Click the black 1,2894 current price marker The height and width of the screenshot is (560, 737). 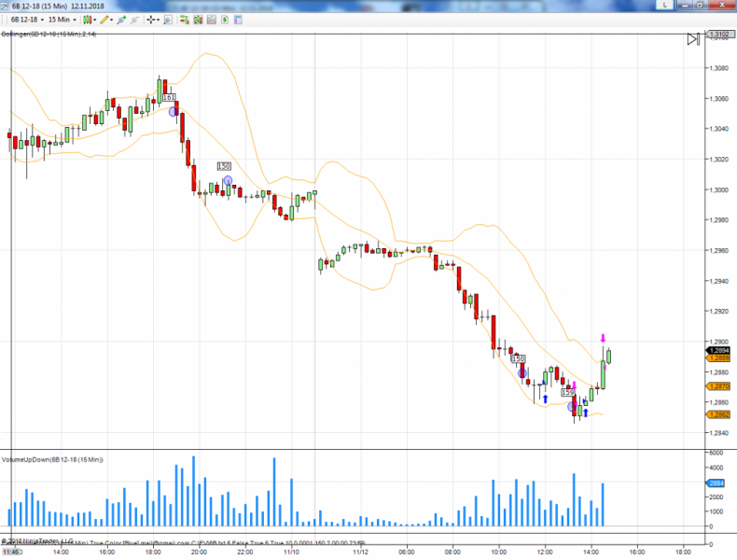click(x=718, y=350)
